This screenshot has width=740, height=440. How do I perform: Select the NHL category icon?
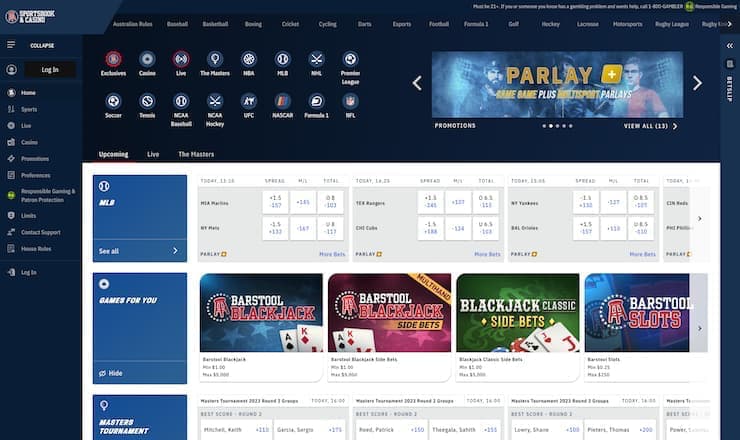click(x=317, y=59)
